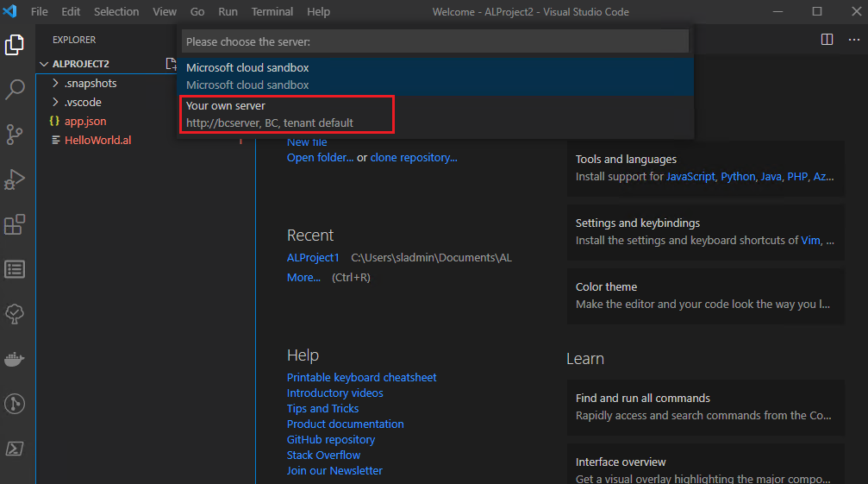Open the Run and Debug view icon
Screen dimensions: 868x484
click(x=15, y=179)
